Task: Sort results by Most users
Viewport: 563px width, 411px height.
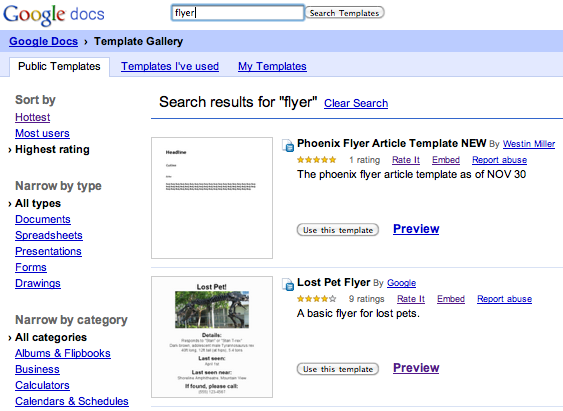Action: (x=42, y=133)
